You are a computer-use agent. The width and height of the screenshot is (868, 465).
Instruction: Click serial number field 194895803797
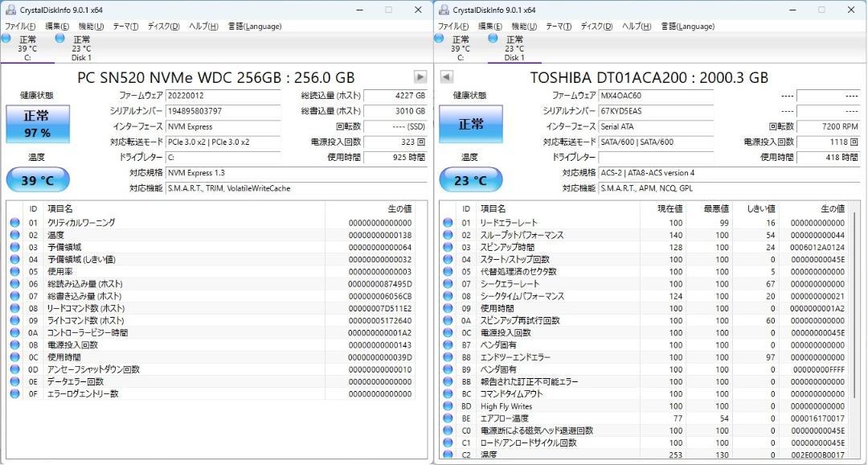pos(223,111)
